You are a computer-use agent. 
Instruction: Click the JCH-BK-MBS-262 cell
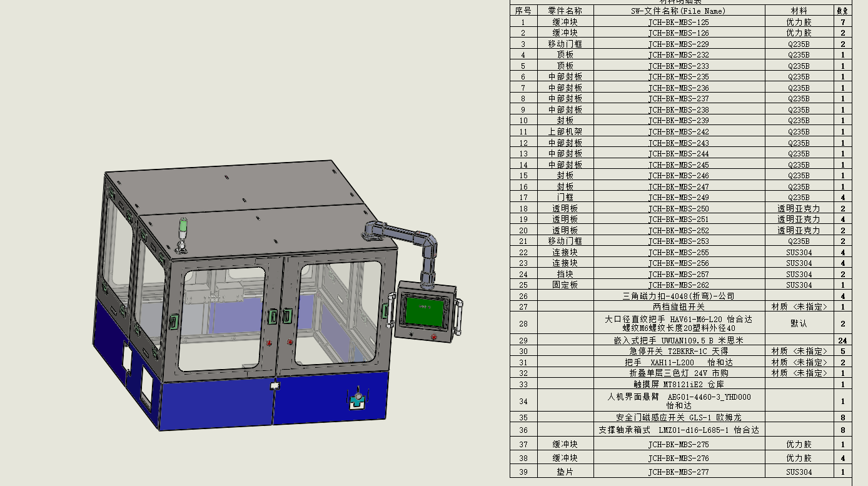(679, 285)
